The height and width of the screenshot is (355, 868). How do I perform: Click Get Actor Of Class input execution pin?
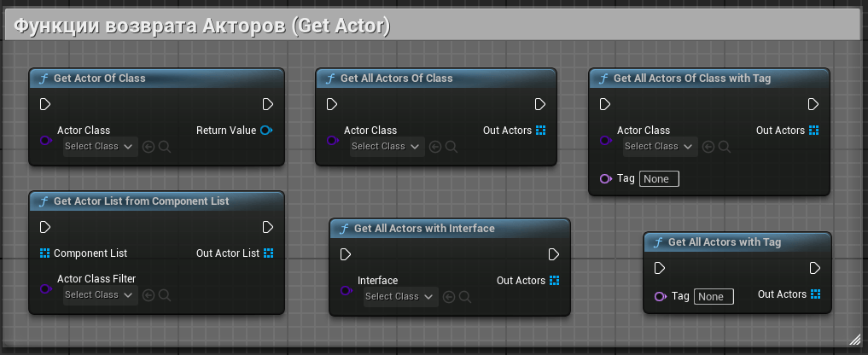click(x=45, y=104)
